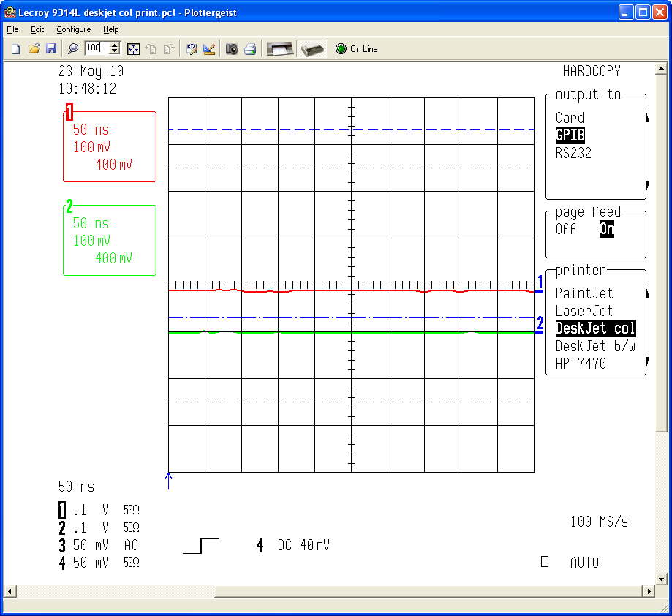Save the current file with the diskette icon
Image resolution: width=672 pixels, height=616 pixels.
[51, 48]
